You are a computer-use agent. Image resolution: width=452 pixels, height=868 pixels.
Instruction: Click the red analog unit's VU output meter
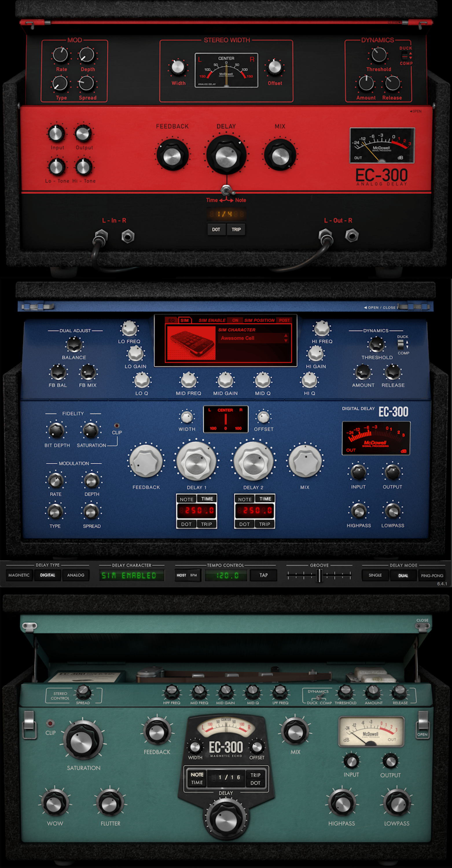click(x=382, y=146)
